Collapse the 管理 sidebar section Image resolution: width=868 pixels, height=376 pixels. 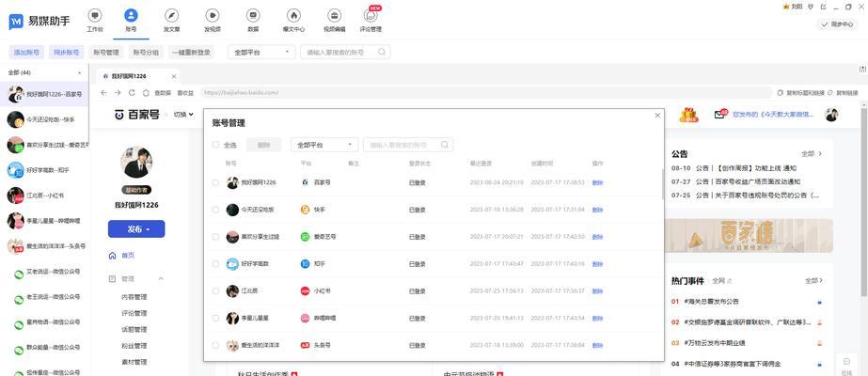pos(161,278)
